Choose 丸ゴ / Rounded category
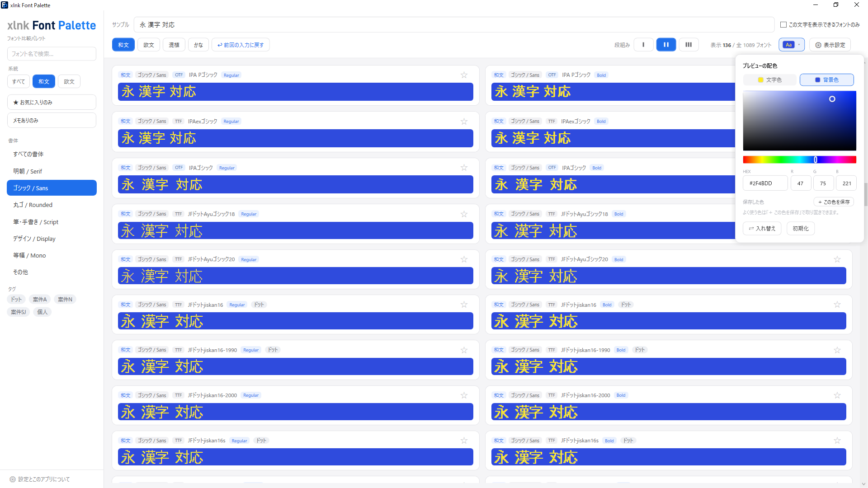The width and height of the screenshot is (868, 488). [52, 205]
